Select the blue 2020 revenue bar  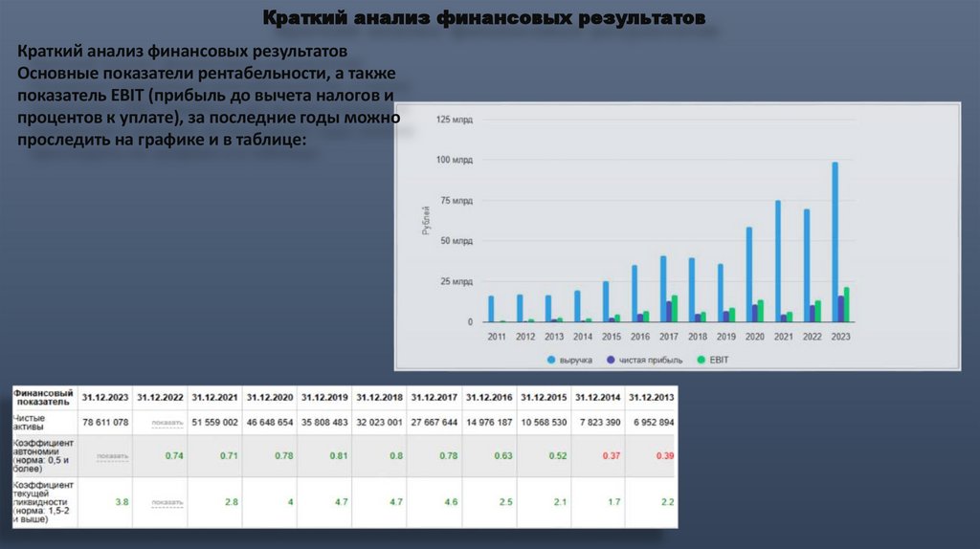(748, 274)
